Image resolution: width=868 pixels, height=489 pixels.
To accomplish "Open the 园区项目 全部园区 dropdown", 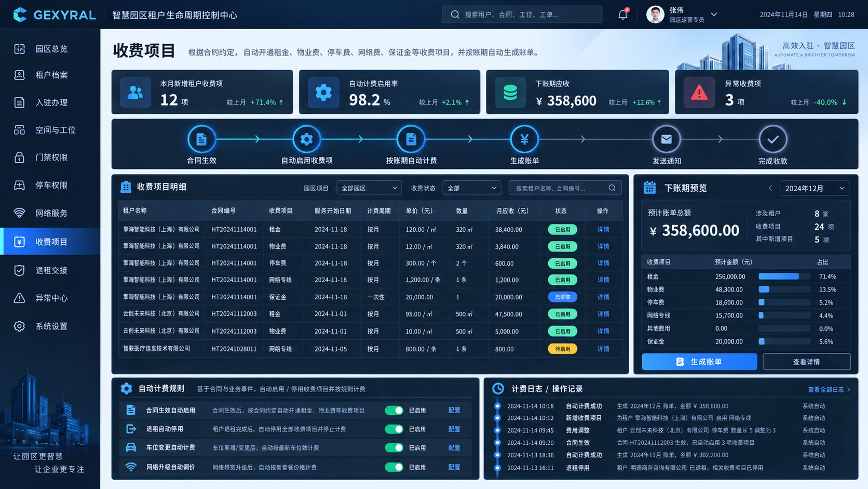I will pyautogui.click(x=369, y=188).
